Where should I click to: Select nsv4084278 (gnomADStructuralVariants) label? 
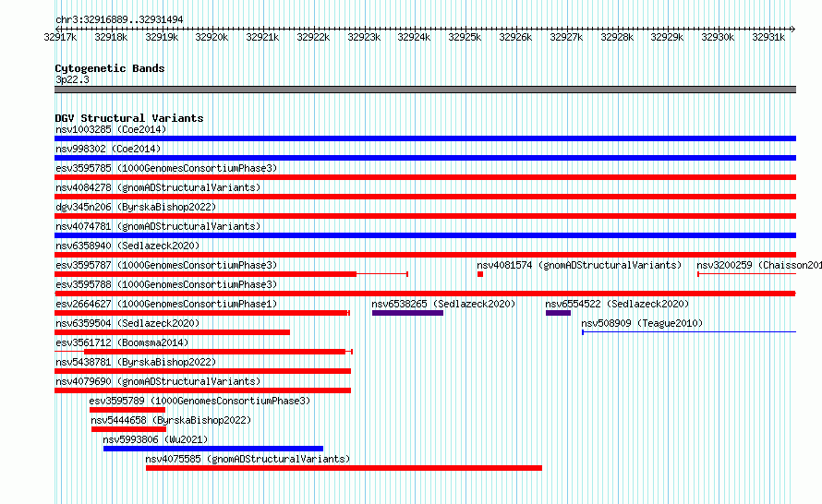[x=158, y=187]
